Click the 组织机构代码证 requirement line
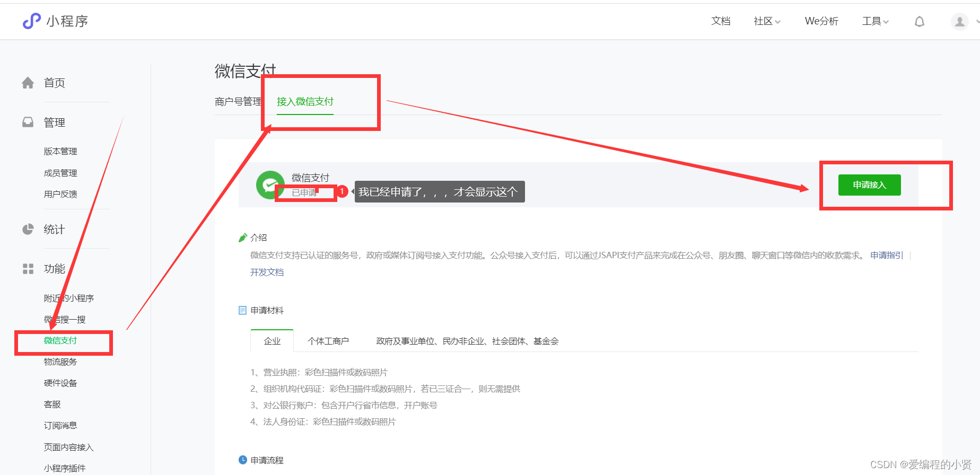This screenshot has height=475, width=980. (385, 389)
